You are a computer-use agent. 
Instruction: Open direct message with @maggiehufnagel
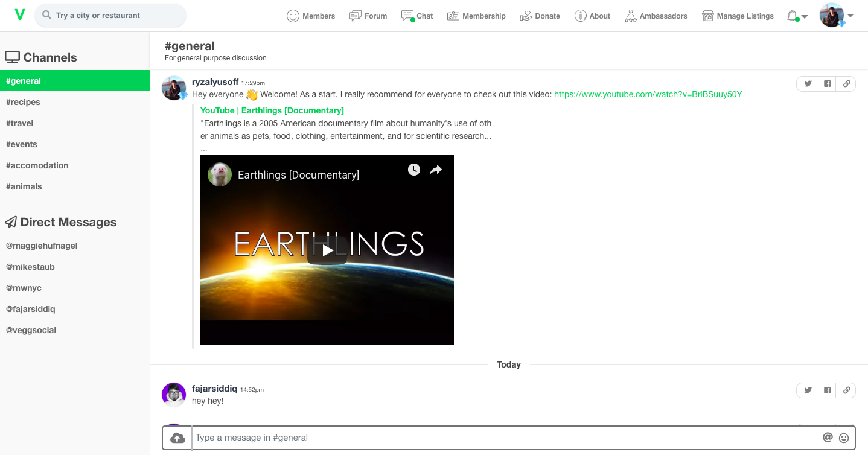75,246
